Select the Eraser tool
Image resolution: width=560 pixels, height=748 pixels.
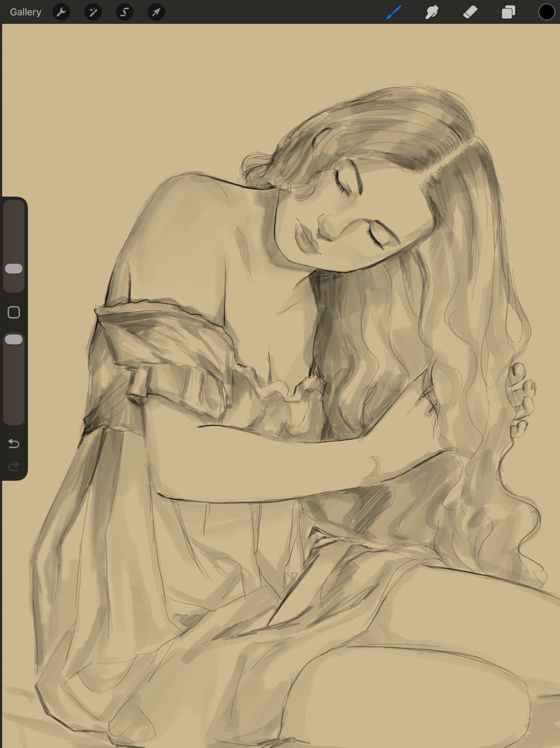(470, 12)
